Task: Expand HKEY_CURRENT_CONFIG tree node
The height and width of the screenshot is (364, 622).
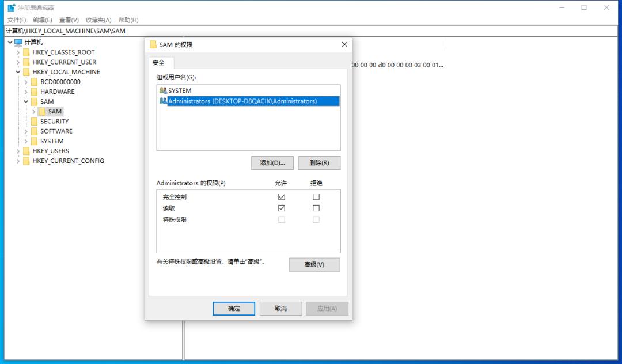Action: click(18, 161)
